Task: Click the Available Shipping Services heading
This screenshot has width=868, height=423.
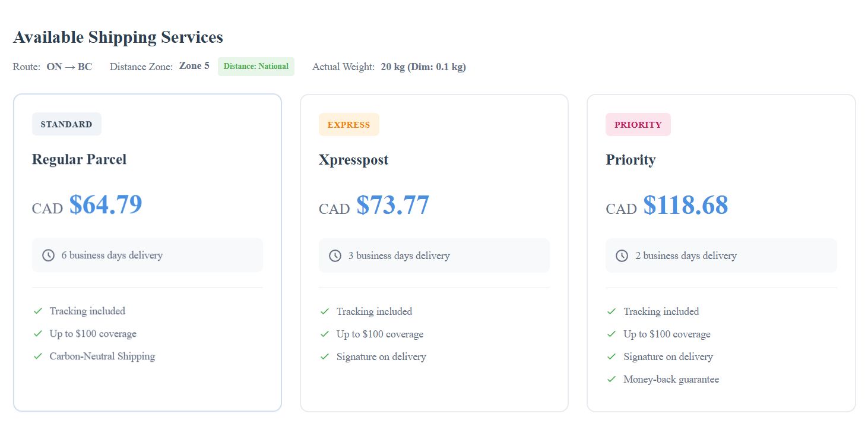Action: tap(118, 37)
